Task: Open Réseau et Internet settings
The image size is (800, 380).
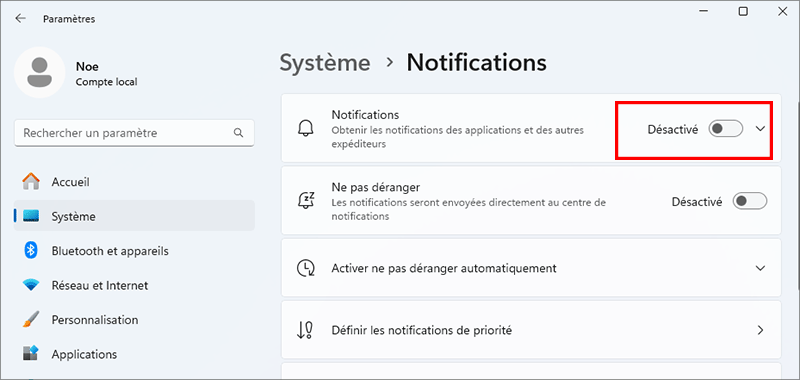Action: (134, 285)
